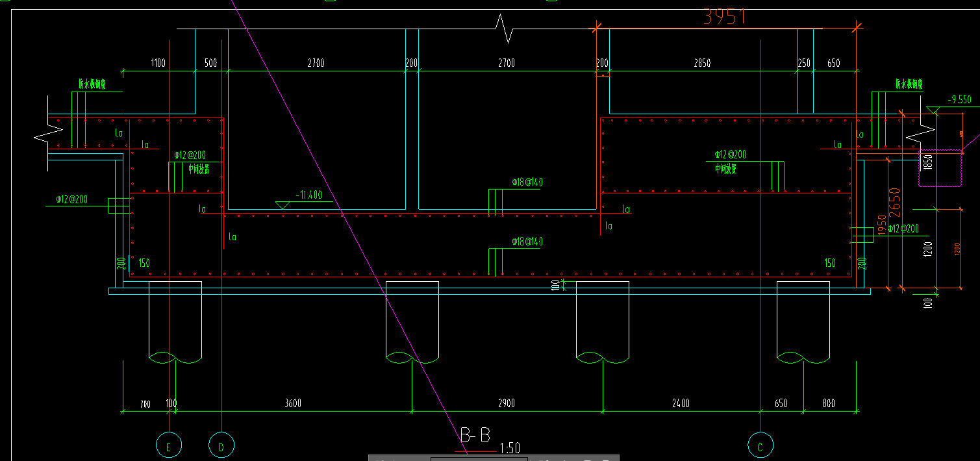Select the left 防水板钢筋 label
Viewport: 980px width, 461px height.
(92, 84)
